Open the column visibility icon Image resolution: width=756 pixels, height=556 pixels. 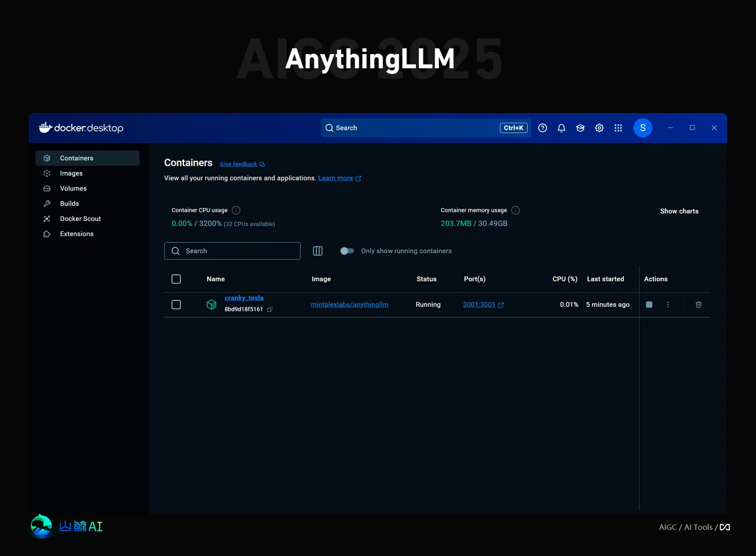318,251
